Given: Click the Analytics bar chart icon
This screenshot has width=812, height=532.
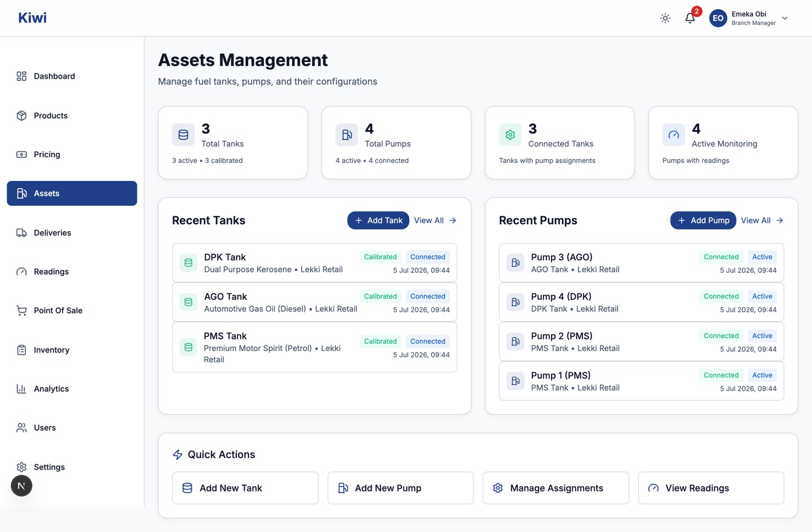Looking at the screenshot, I should coord(21,389).
